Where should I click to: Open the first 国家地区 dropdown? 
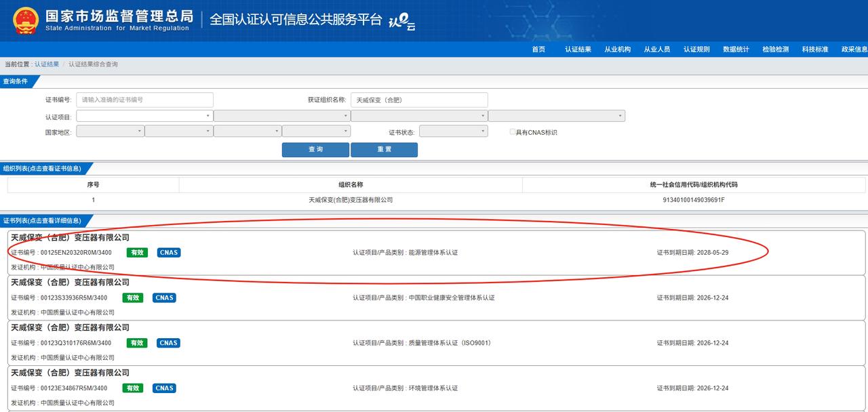coord(110,131)
